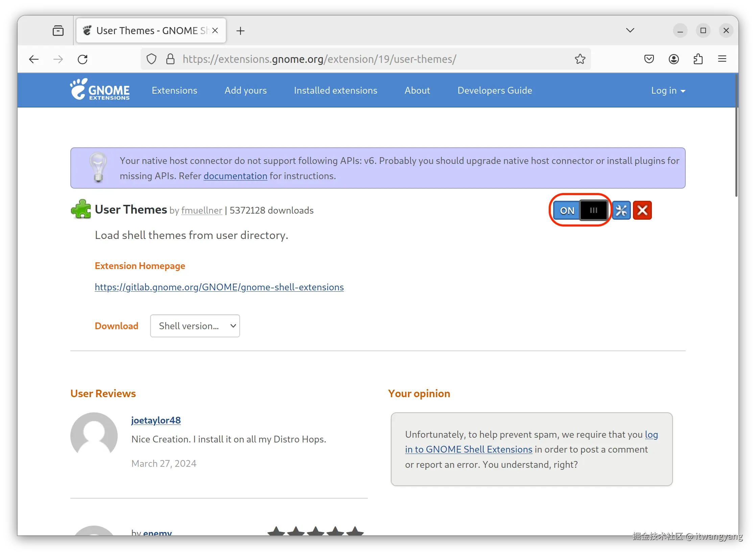
Task: Click the red X uninstall extension icon
Action: point(642,210)
